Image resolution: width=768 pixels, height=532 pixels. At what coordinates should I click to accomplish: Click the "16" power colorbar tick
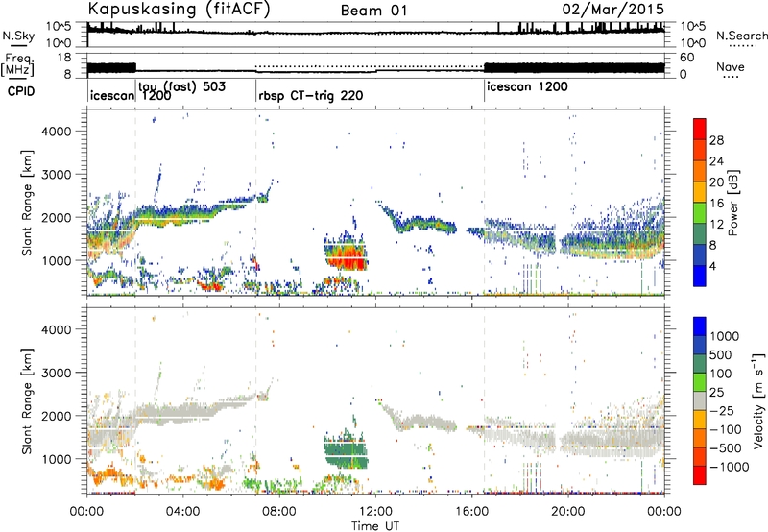(716, 204)
